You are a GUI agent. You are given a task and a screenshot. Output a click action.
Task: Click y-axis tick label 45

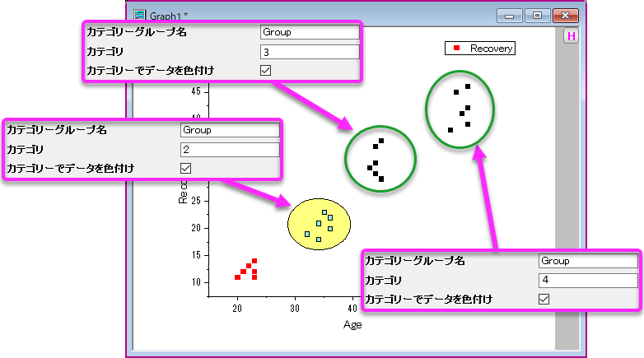click(196, 91)
